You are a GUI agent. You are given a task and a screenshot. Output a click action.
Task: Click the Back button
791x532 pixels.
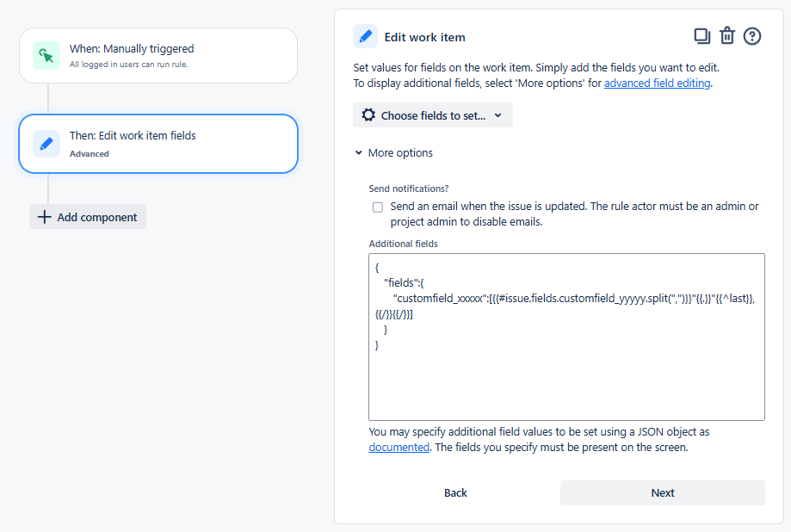click(x=454, y=492)
